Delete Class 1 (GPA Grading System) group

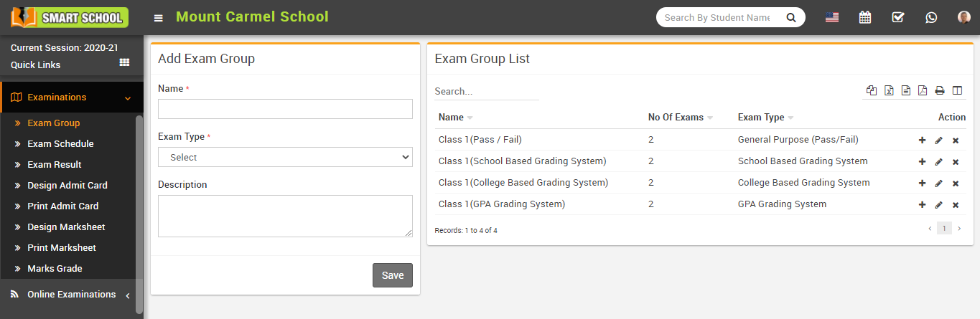tap(956, 205)
